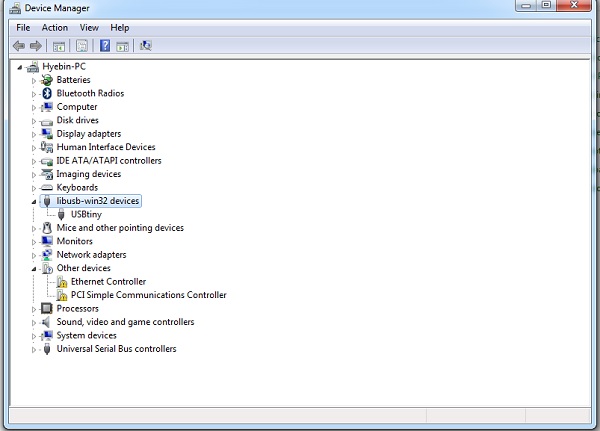Click the Back arrow toolbar icon
Image resolution: width=600 pixels, height=431 pixels.
(19, 46)
